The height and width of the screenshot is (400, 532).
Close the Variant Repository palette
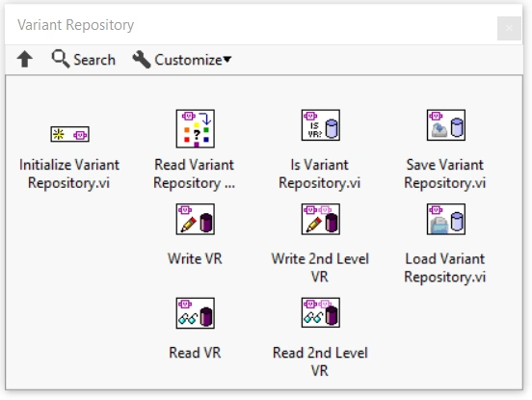click(509, 28)
